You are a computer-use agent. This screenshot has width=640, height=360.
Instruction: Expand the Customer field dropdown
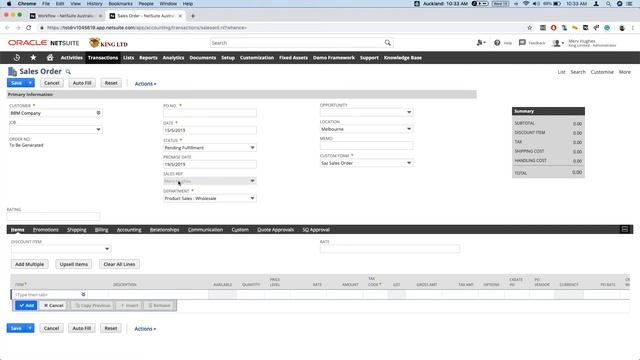click(98, 113)
